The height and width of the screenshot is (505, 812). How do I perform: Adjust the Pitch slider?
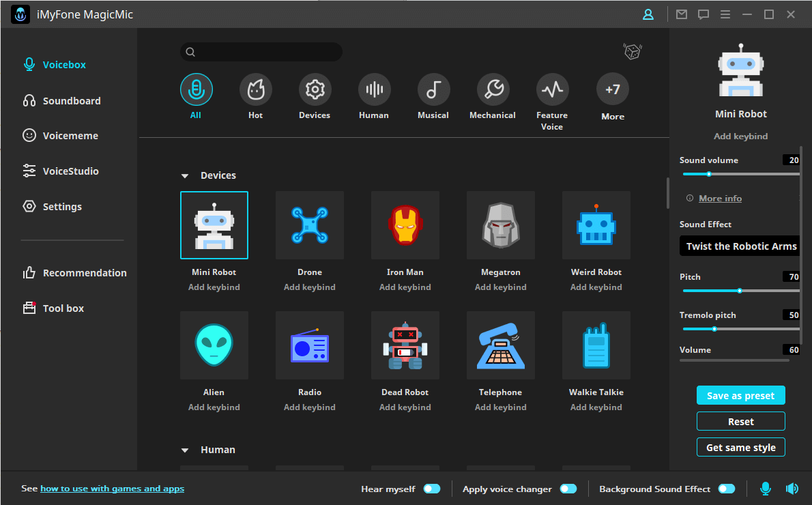click(x=741, y=291)
